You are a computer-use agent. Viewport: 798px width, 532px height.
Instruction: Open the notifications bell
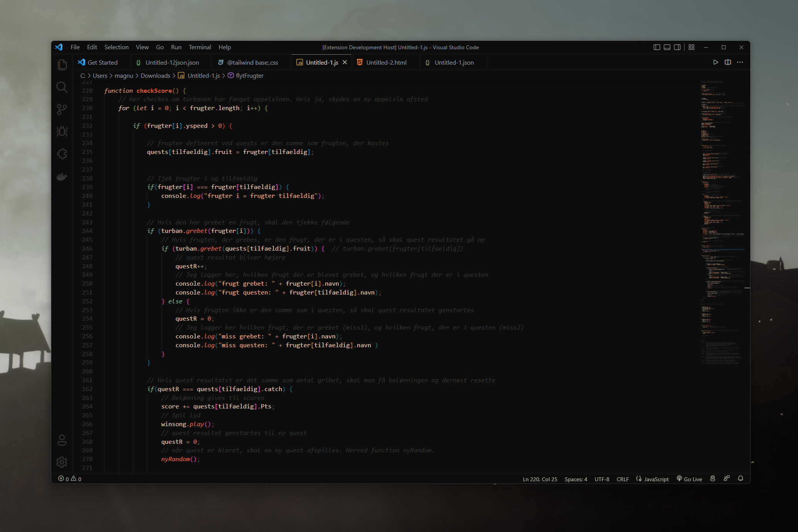(741, 478)
